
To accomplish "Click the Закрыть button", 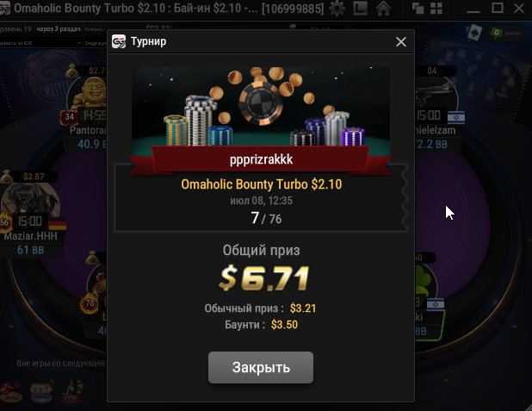I will [x=261, y=368].
